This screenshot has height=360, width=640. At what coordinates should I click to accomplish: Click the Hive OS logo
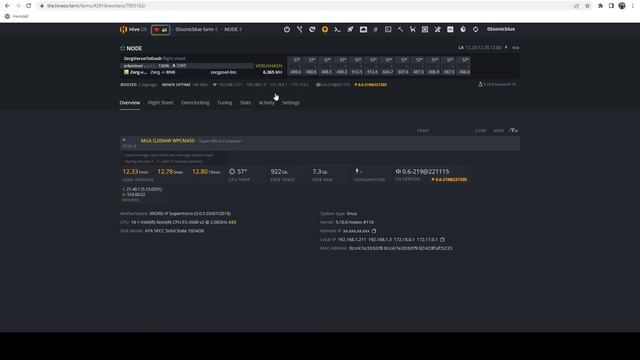pos(133,29)
